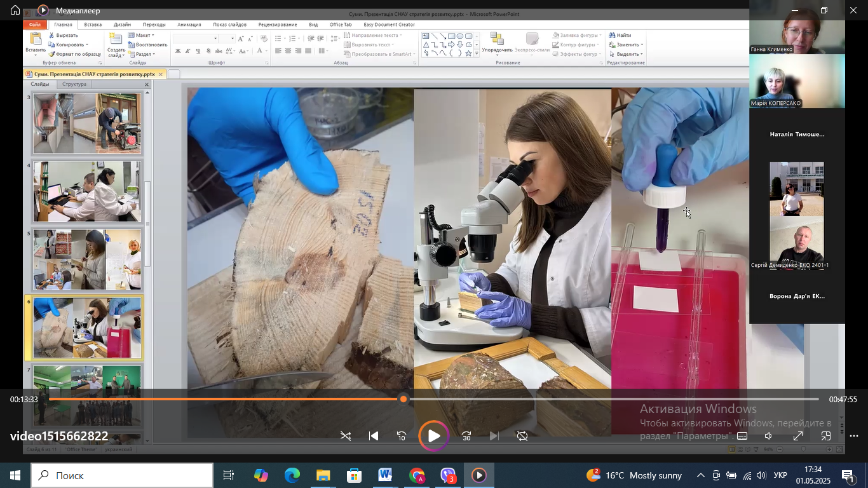
Task: Open the Анимация ribbon tab
Action: (x=189, y=25)
